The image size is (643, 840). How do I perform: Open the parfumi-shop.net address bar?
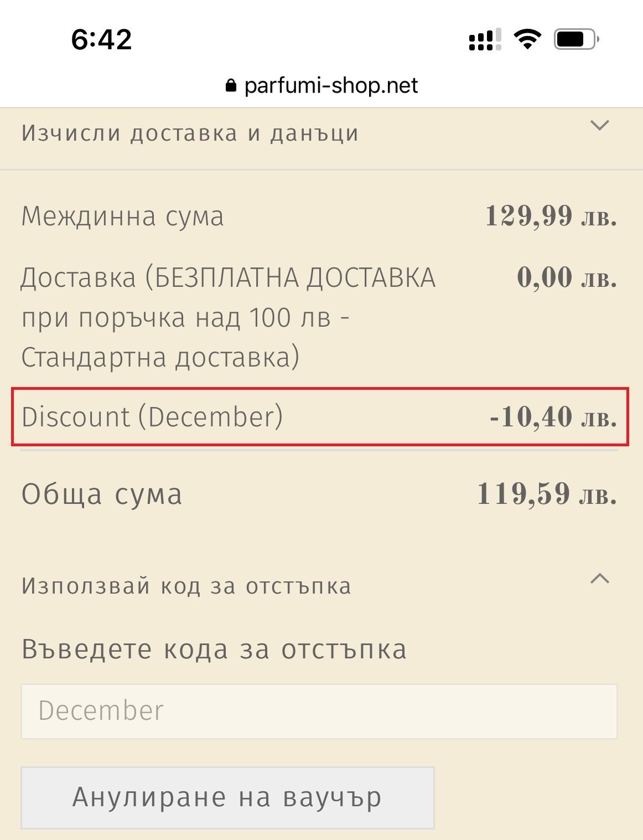pos(321,85)
